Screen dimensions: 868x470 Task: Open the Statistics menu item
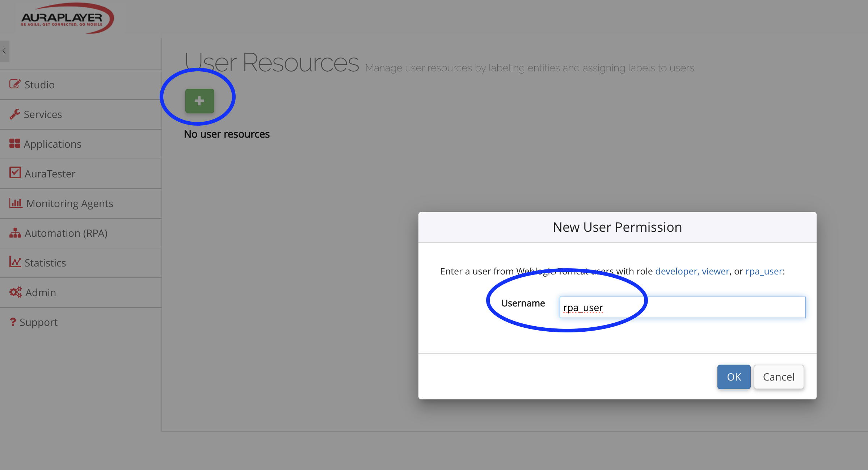point(81,263)
